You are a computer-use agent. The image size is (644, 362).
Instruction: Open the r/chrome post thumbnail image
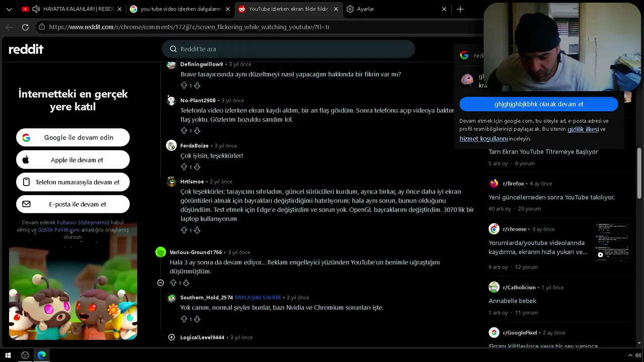click(613, 242)
